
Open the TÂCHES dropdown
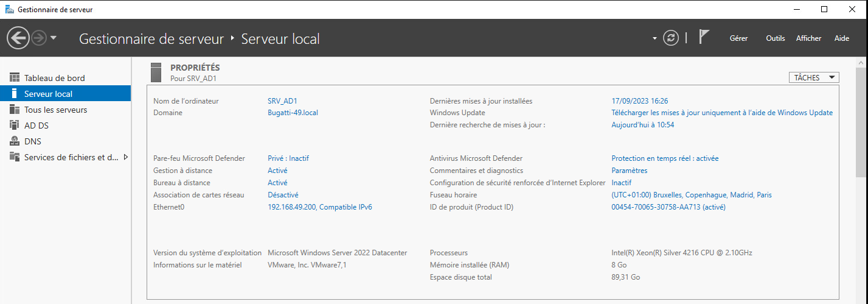tap(814, 77)
